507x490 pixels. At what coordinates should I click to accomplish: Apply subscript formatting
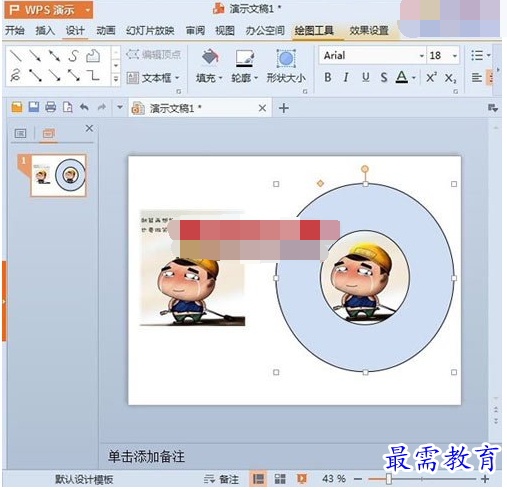tap(450, 78)
